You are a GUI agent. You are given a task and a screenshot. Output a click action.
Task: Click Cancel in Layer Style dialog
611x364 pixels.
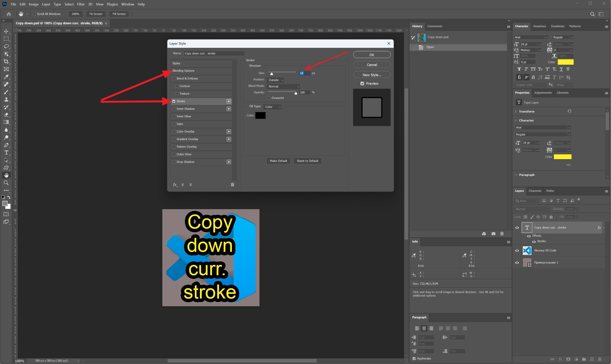[372, 65]
